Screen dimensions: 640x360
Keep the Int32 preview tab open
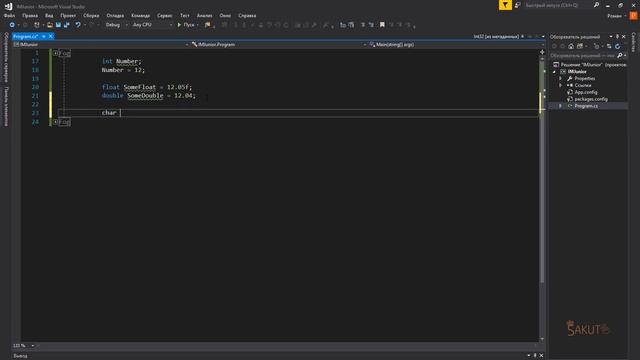pyautogui.click(x=522, y=36)
